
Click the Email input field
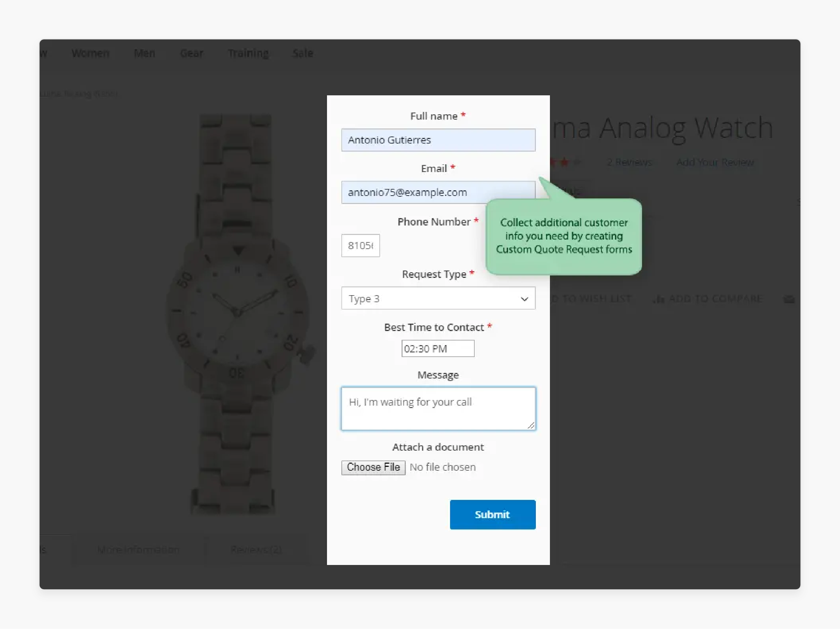[438, 192]
